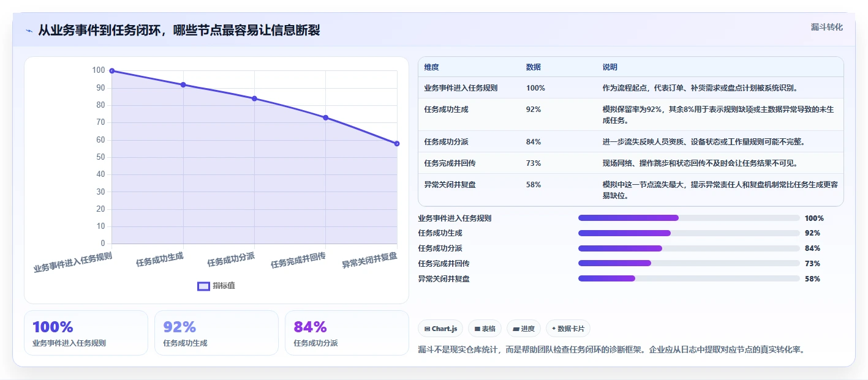The image size is (868, 380).
Task: Select the 数据卡片 tag chip
Action: 568,329
